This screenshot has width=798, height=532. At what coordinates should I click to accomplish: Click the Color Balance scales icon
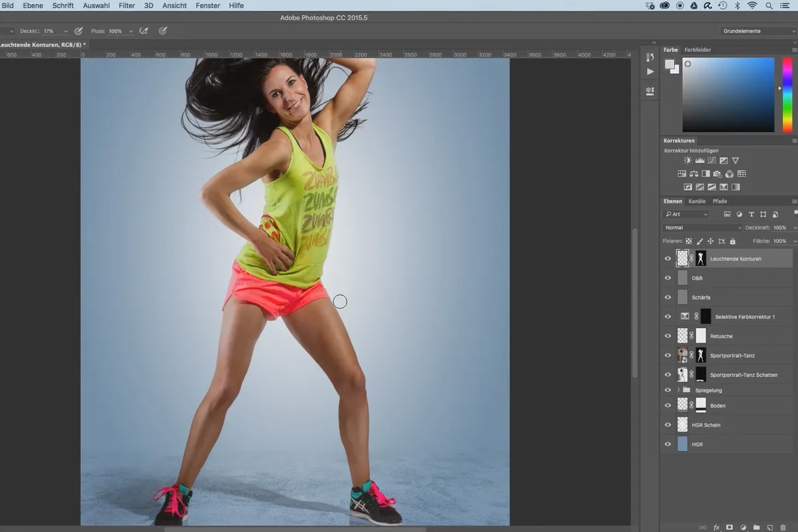point(694,174)
